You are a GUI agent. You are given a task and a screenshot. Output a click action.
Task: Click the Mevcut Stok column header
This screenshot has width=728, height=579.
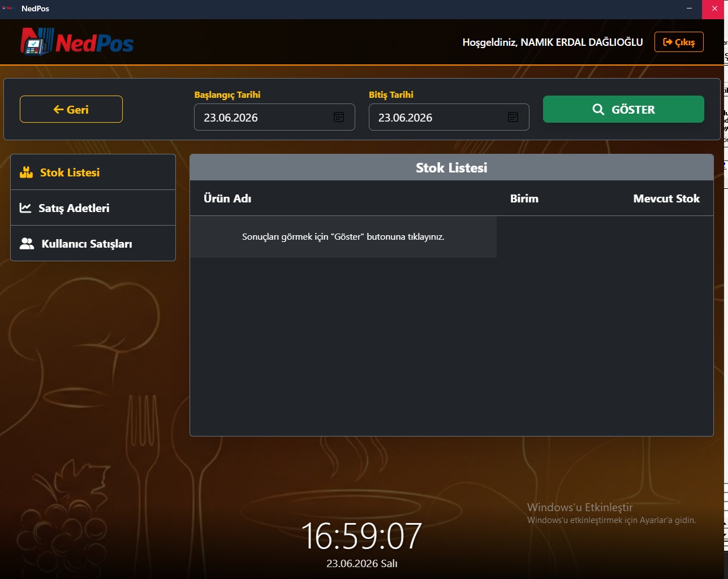(x=666, y=198)
